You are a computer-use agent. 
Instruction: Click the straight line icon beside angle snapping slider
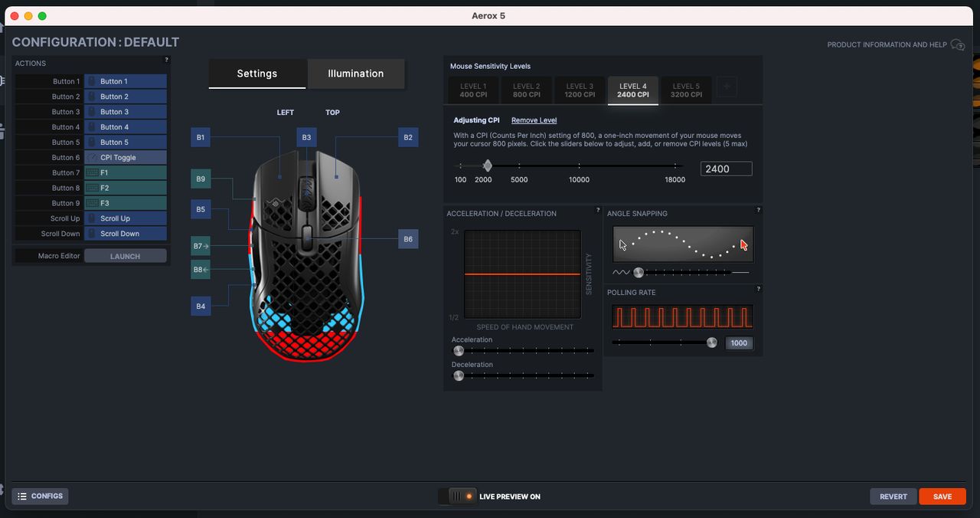click(x=740, y=272)
